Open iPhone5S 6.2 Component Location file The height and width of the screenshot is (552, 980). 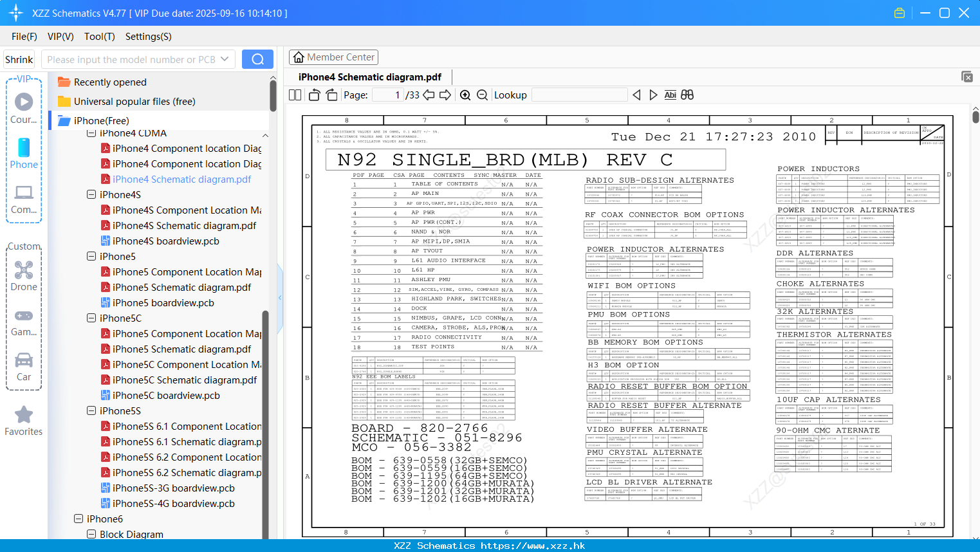[x=181, y=457]
